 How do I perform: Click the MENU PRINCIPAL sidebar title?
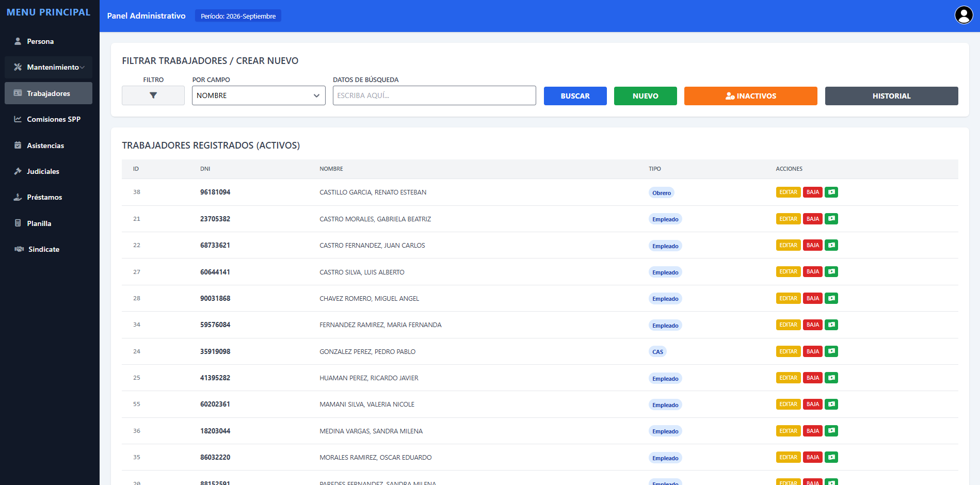pyautogui.click(x=49, y=12)
